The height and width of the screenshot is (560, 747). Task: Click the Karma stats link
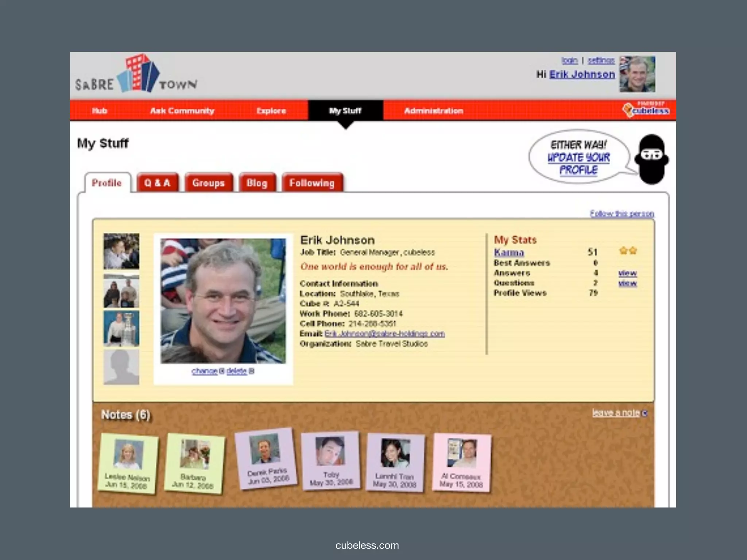pyautogui.click(x=509, y=252)
